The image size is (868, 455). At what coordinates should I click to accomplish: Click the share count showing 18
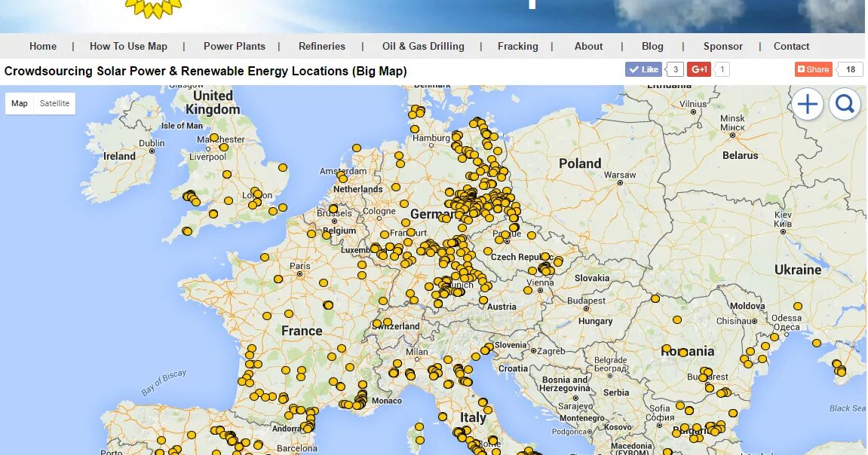(851, 69)
